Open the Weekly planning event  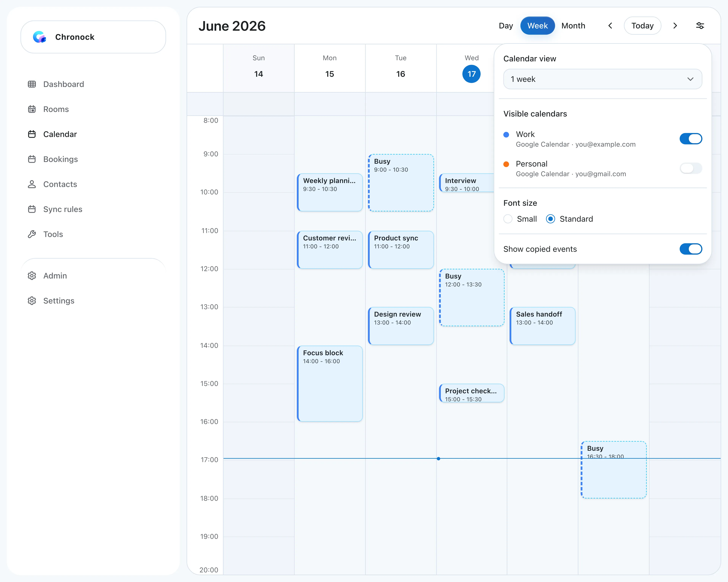[x=329, y=192]
